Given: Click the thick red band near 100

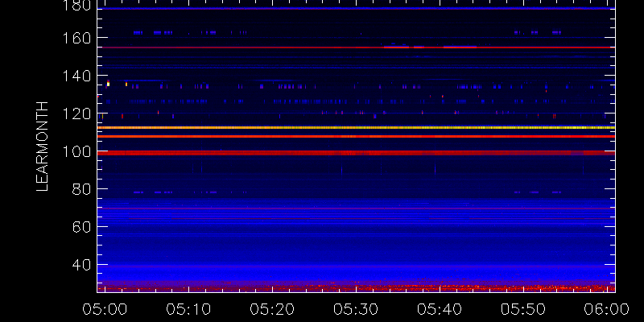Looking at the screenshot, I should point(356,153).
